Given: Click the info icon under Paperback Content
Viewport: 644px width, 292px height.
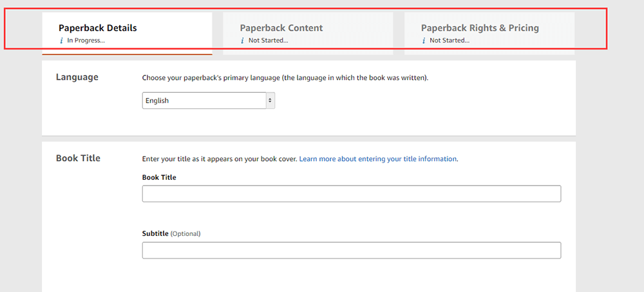Looking at the screenshot, I should (x=243, y=41).
